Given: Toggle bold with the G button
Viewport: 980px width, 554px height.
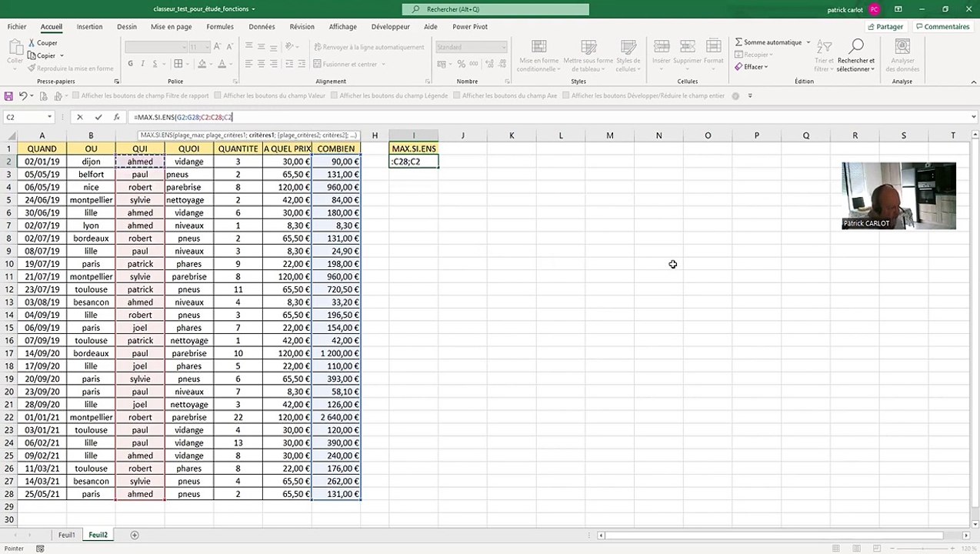Looking at the screenshot, I should point(131,64).
